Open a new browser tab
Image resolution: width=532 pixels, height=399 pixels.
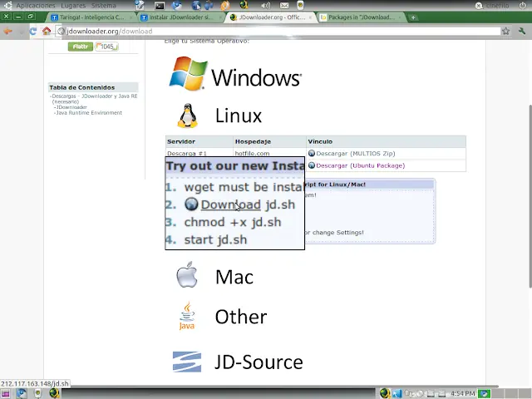[413, 17]
